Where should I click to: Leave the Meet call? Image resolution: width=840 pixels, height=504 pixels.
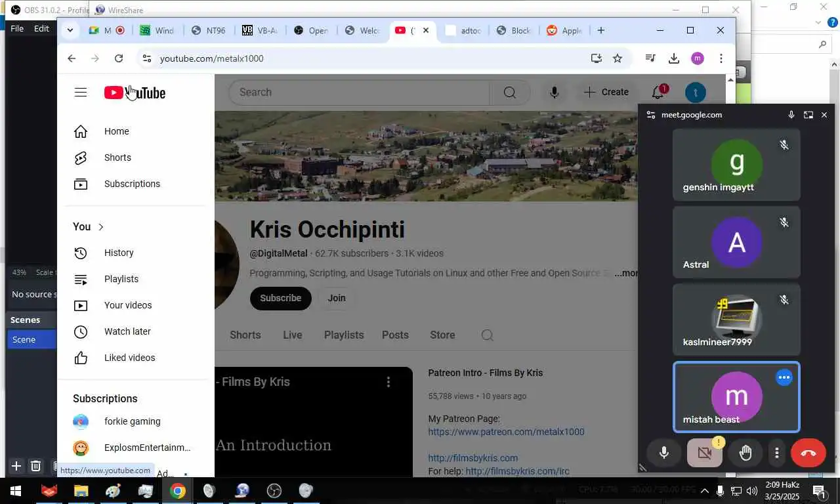[x=808, y=453]
